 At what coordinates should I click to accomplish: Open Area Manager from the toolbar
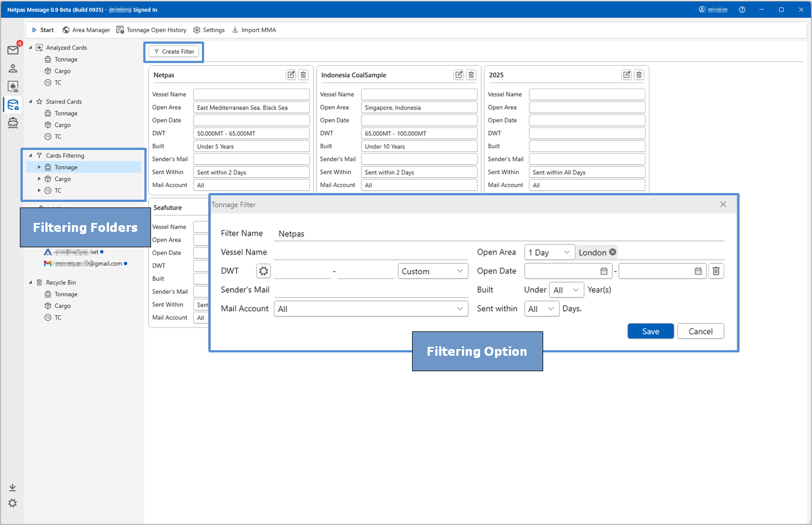[x=86, y=30]
